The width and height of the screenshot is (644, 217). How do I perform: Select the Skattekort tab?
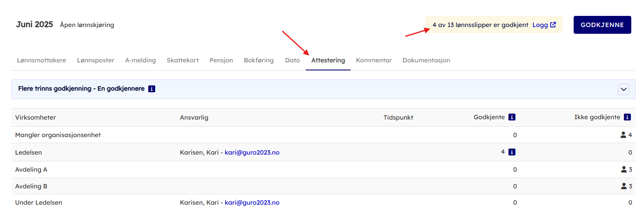pos(182,60)
